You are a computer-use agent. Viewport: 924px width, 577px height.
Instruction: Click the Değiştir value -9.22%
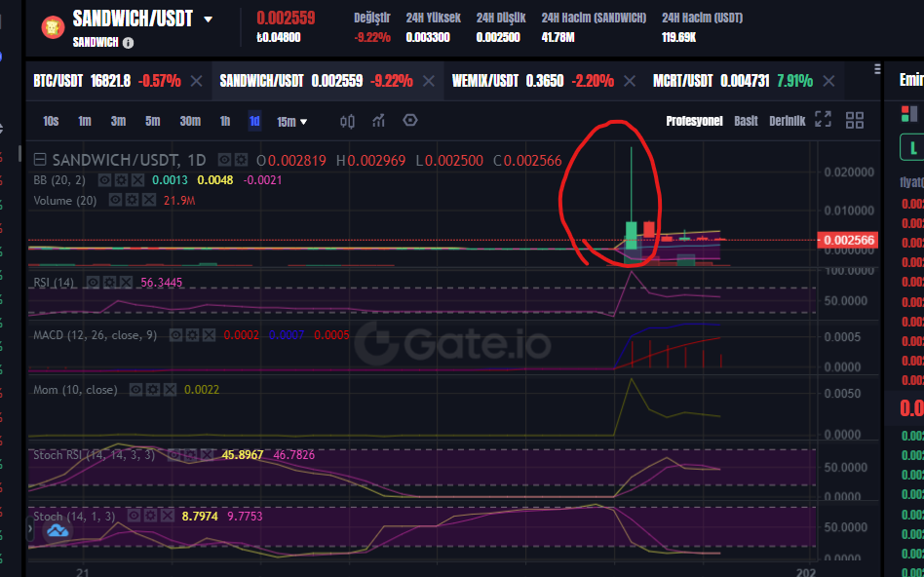pos(372,38)
